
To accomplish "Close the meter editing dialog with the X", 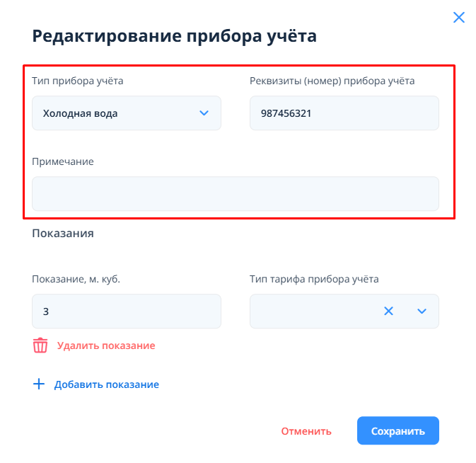I will (459, 18).
